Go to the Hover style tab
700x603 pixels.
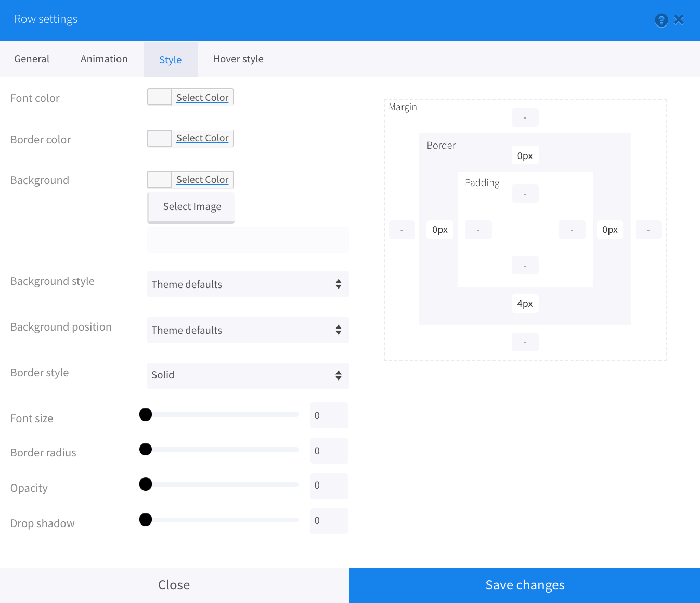(x=238, y=59)
